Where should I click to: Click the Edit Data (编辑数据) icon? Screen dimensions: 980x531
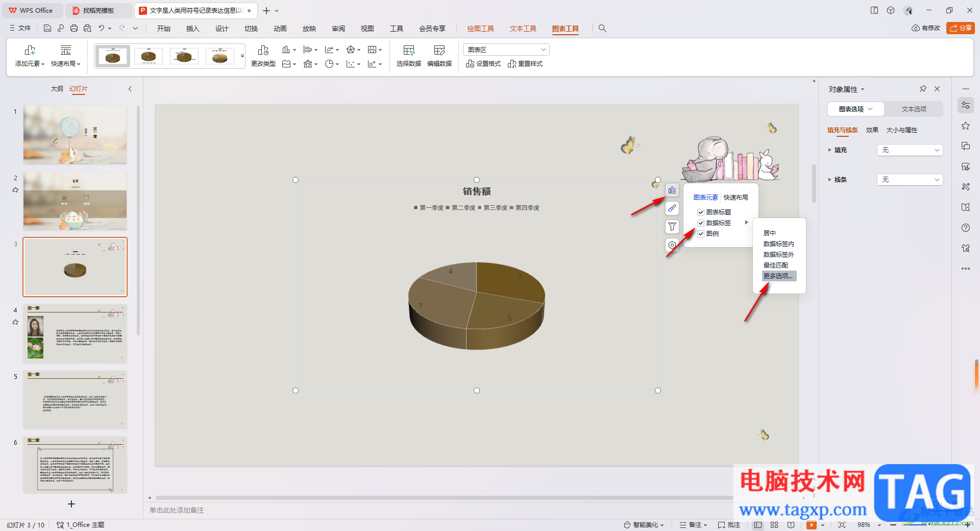(439, 50)
